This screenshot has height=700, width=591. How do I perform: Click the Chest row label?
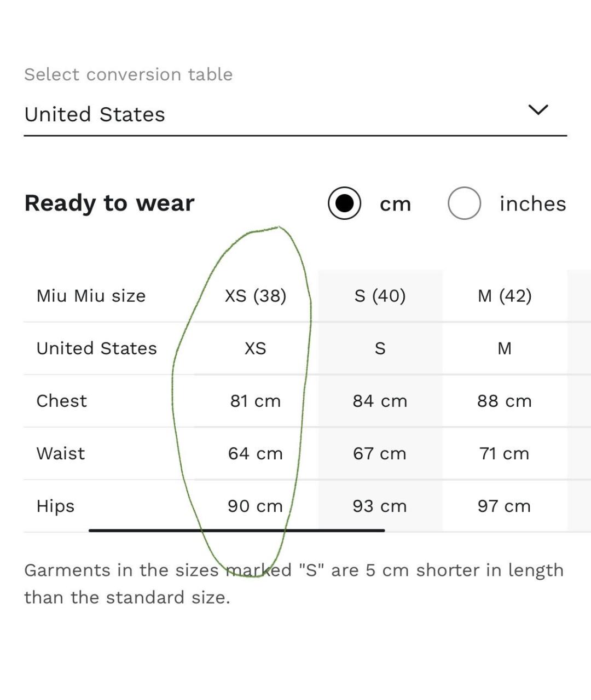pos(61,401)
